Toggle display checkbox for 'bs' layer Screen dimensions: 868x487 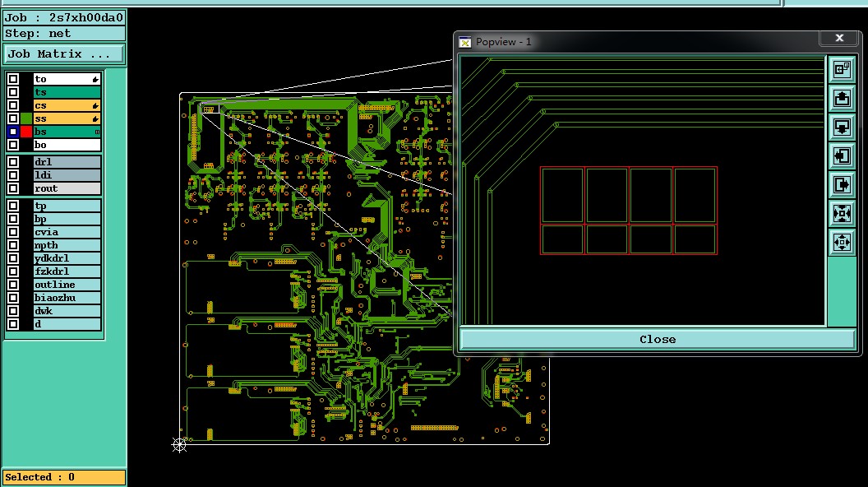pyautogui.click(x=13, y=132)
